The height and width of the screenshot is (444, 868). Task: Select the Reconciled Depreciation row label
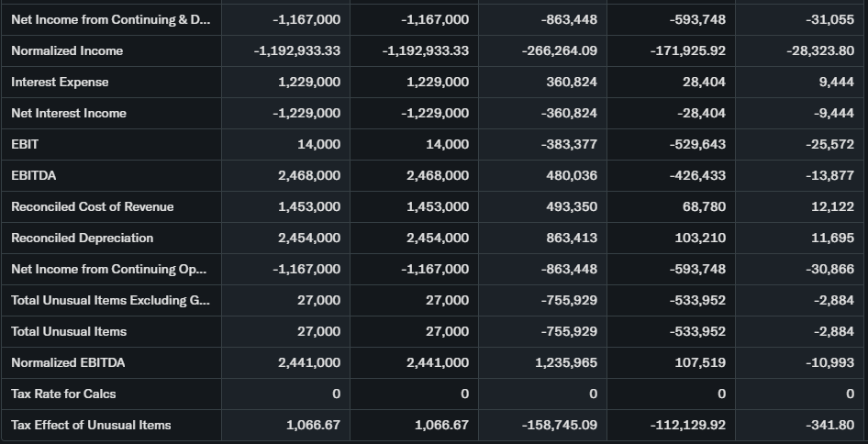coord(82,238)
